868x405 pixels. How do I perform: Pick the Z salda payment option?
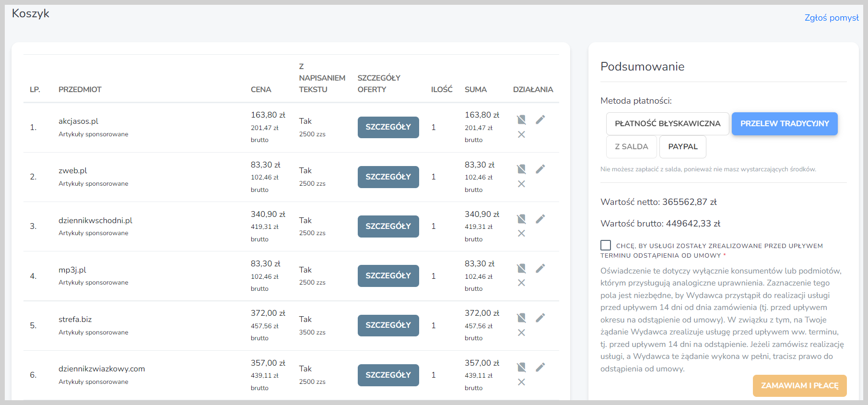(x=632, y=147)
